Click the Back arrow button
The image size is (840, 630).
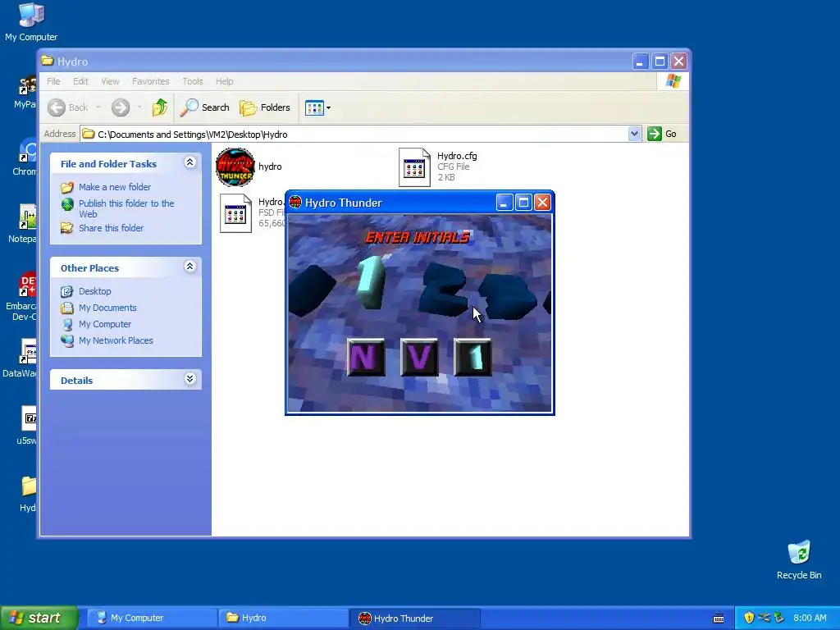[x=57, y=107]
